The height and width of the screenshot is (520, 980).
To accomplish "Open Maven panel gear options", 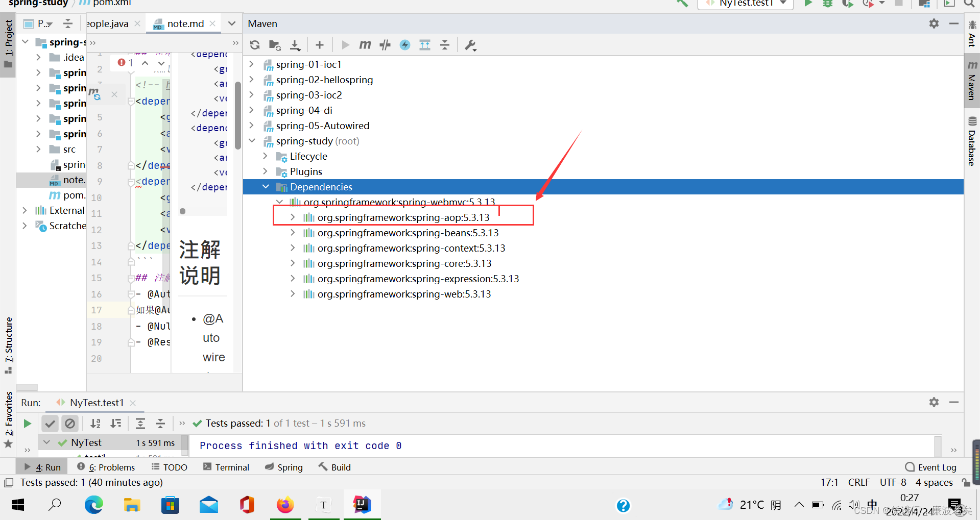I will tap(934, 23).
